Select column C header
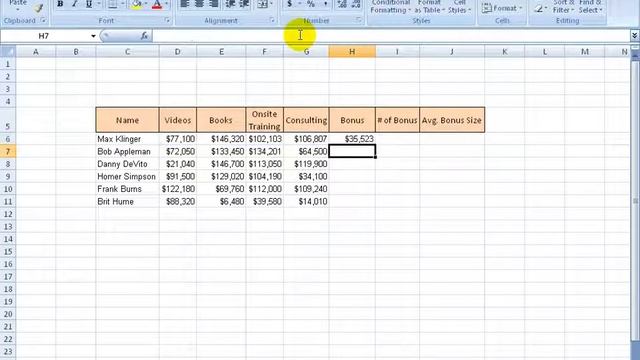 click(127, 51)
